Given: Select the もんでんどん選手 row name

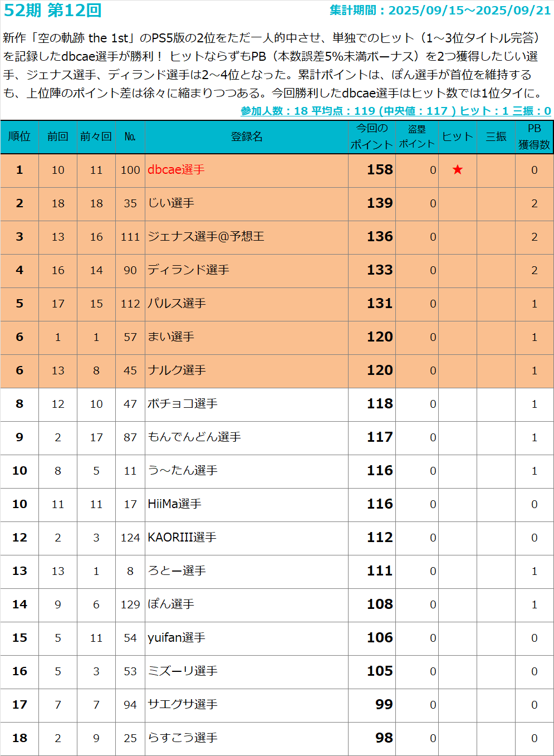Looking at the screenshot, I should [x=194, y=437].
